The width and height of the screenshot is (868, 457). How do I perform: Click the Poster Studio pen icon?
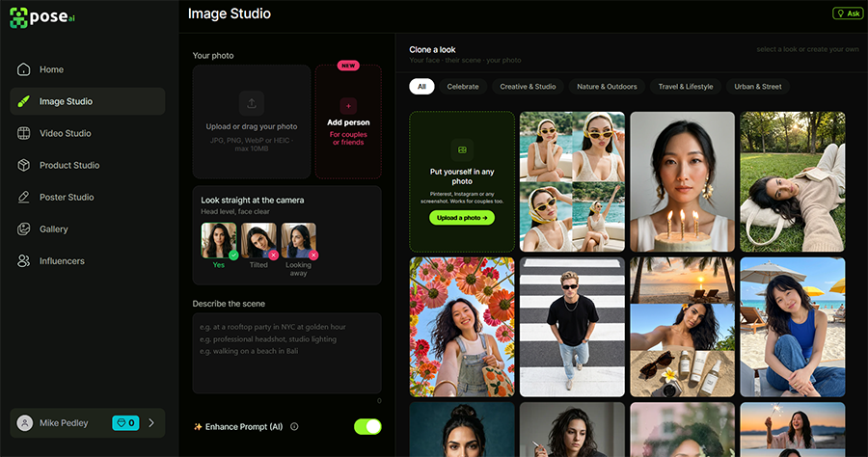pyautogui.click(x=23, y=197)
